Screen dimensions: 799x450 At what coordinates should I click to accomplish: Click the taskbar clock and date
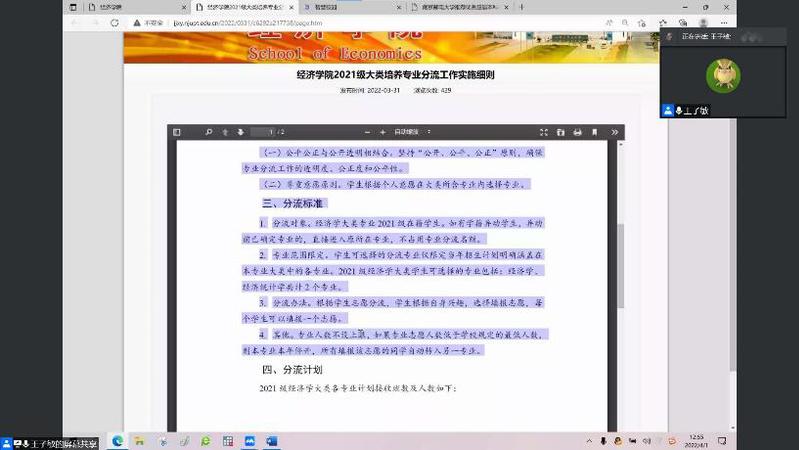697,441
